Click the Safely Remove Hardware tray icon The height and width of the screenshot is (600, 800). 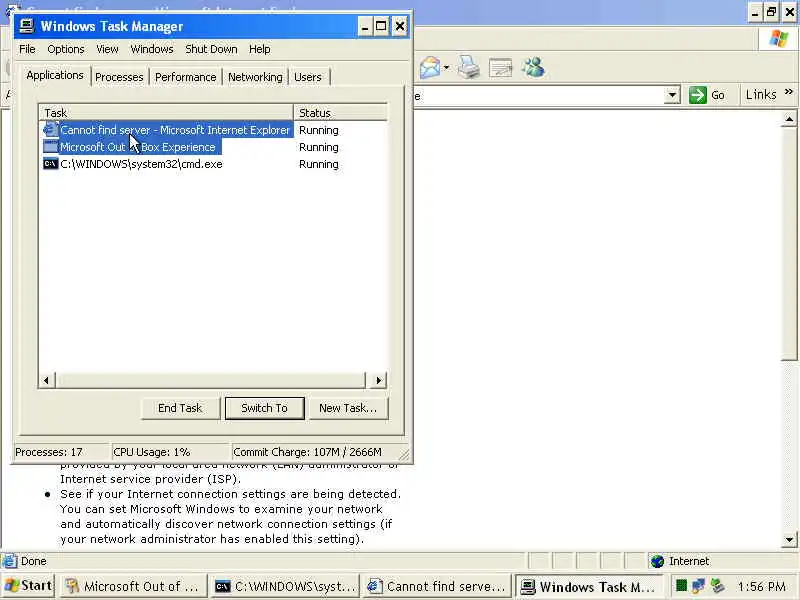[718, 585]
